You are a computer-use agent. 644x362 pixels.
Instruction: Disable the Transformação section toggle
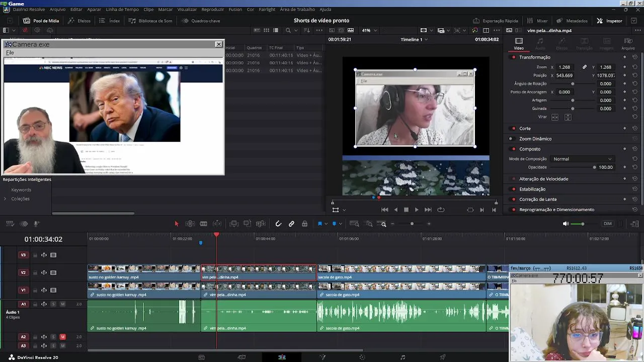click(513, 57)
